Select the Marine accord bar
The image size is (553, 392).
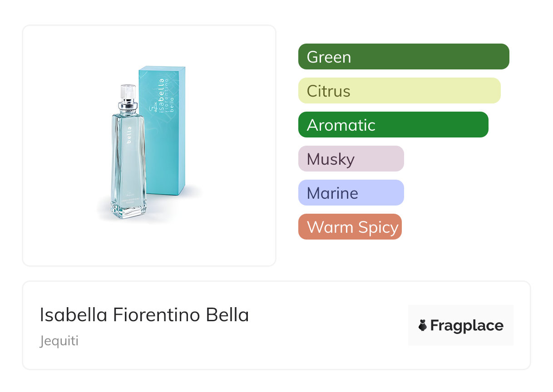coord(351,193)
